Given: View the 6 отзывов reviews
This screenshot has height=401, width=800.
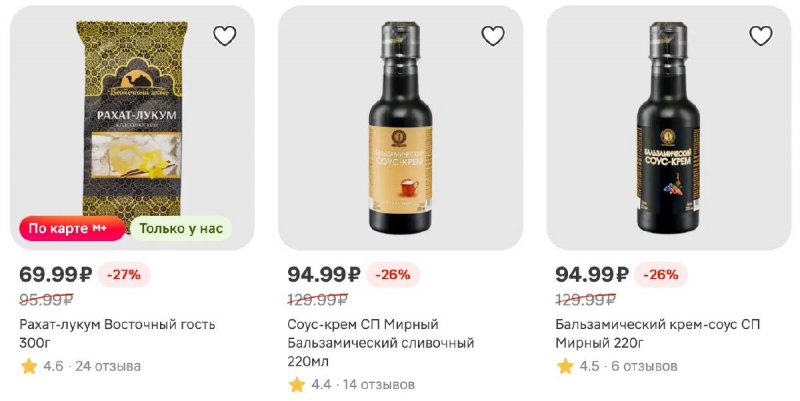Looking at the screenshot, I should point(643,366).
